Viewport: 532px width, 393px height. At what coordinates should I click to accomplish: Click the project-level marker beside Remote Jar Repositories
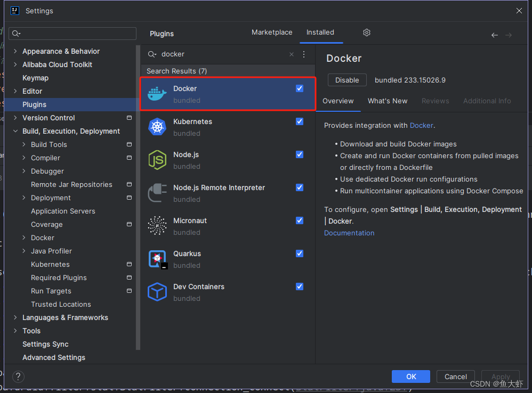129,184
